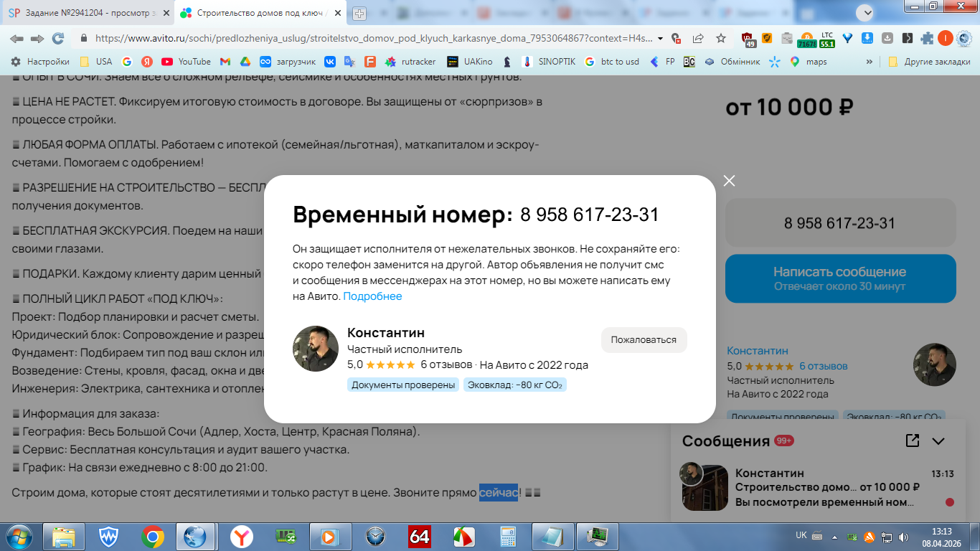
Task: Open the orange shield extension
Action: (x=767, y=39)
